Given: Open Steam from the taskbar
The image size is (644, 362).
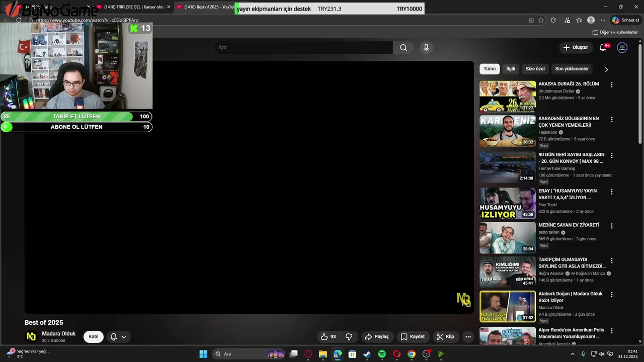Looking at the screenshot, I should click(x=367, y=354).
